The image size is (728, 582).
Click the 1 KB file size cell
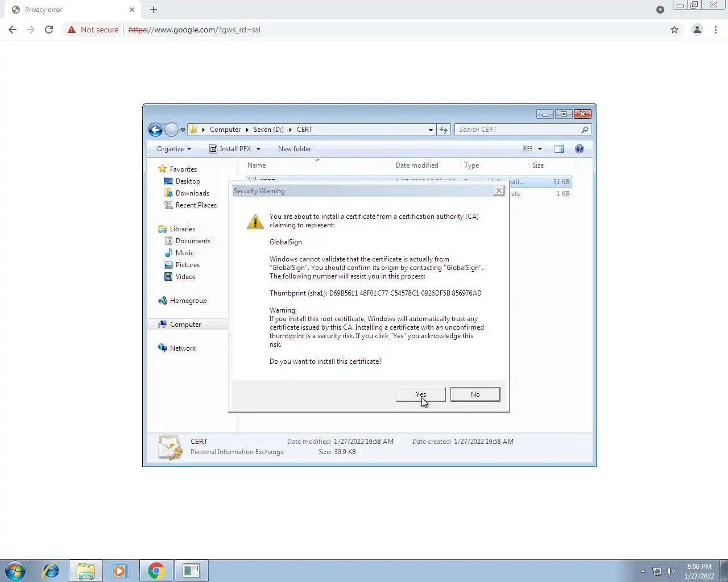(562, 194)
